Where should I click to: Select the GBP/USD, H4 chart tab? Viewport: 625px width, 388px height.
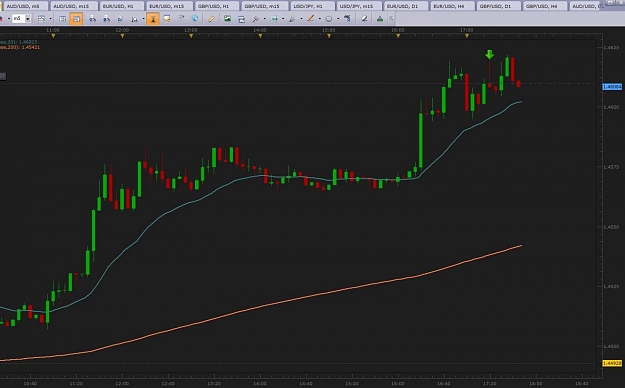coord(544,6)
